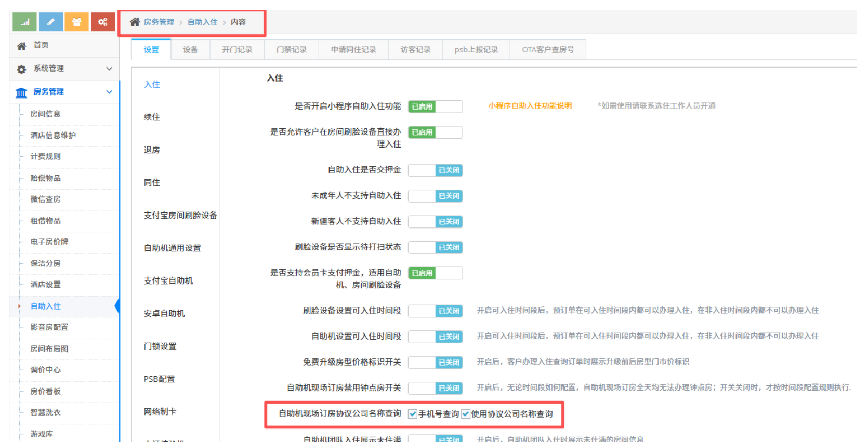Click the blue pencil edit icon
The height and width of the screenshot is (442, 868).
click(50, 22)
